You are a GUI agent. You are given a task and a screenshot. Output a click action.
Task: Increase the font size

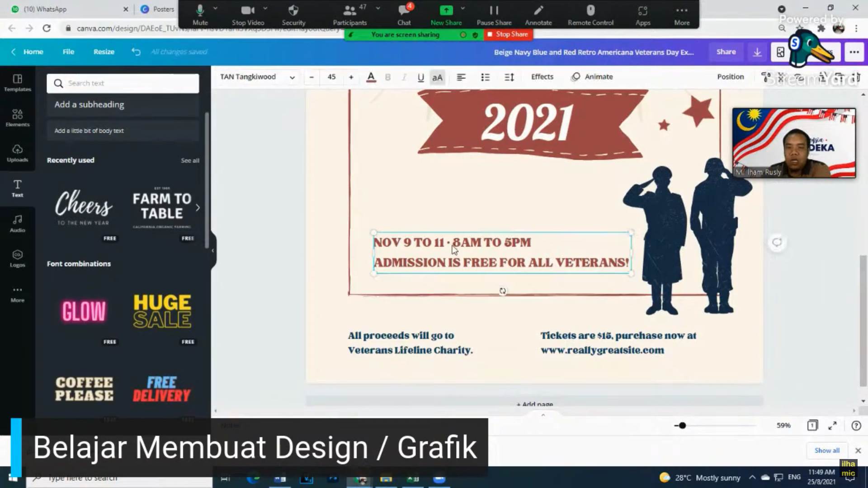coord(351,77)
